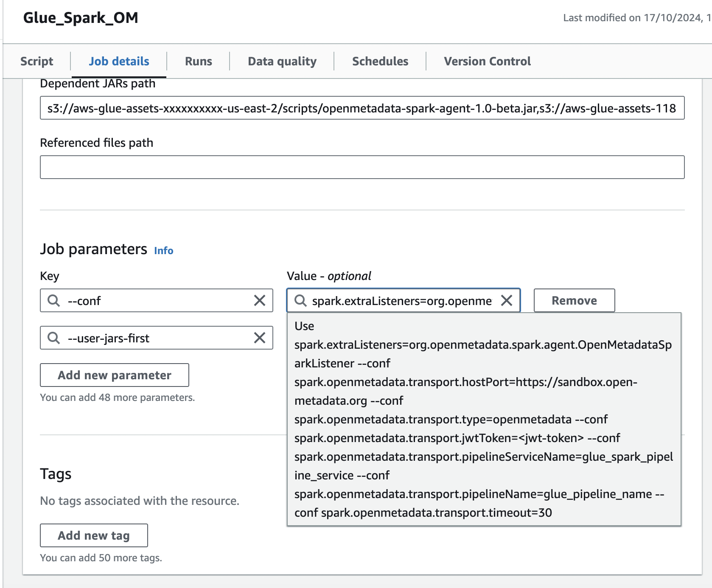Click Add new tag
The height and width of the screenshot is (588, 712).
(93, 535)
